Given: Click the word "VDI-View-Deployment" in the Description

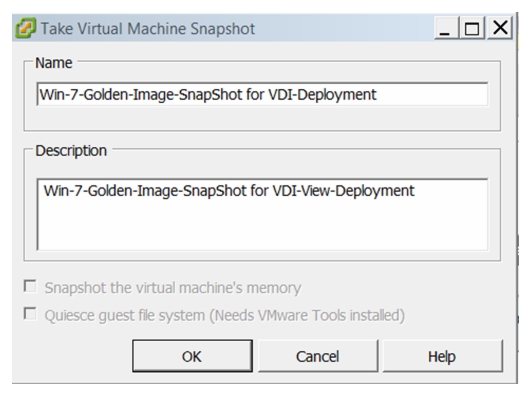Looking at the screenshot, I should coord(343,191).
